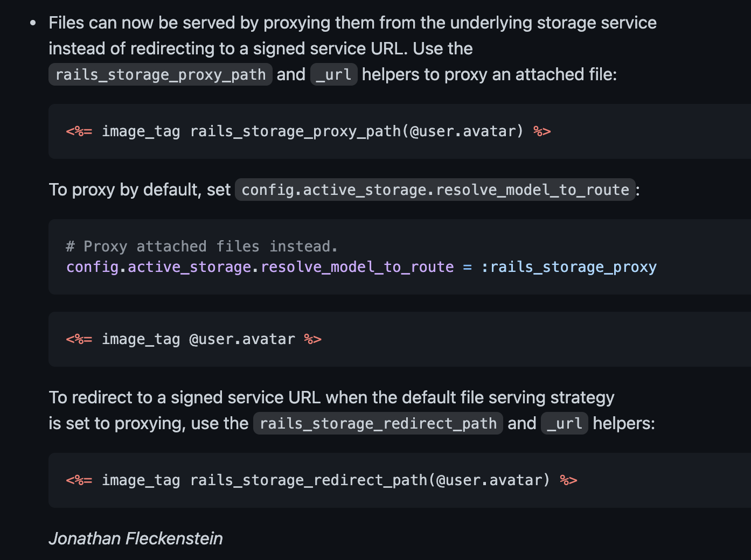
Task: Click closing %> tag after rails_storage_redirect_path call
Action: 568,480
